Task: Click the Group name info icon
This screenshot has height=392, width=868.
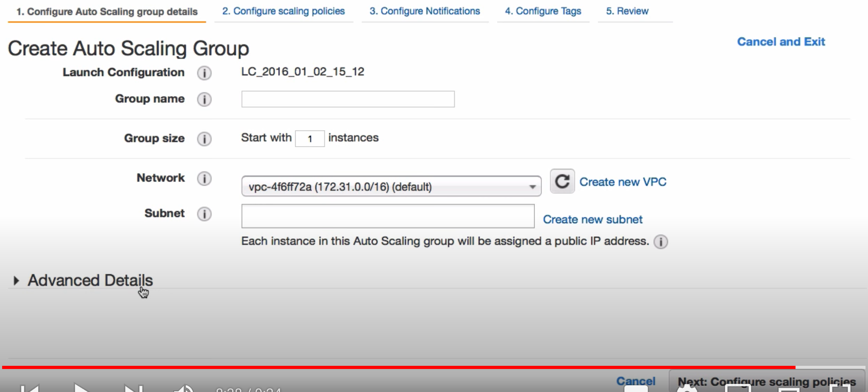Action: [x=204, y=99]
